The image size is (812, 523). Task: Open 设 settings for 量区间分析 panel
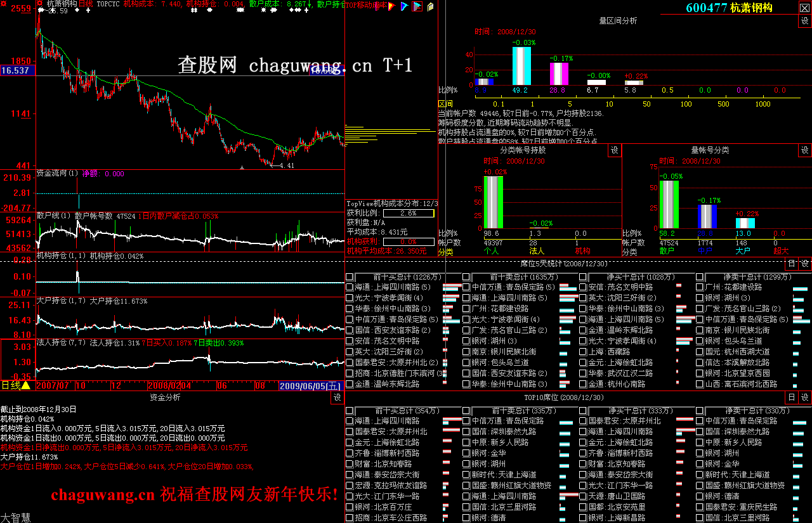click(804, 21)
